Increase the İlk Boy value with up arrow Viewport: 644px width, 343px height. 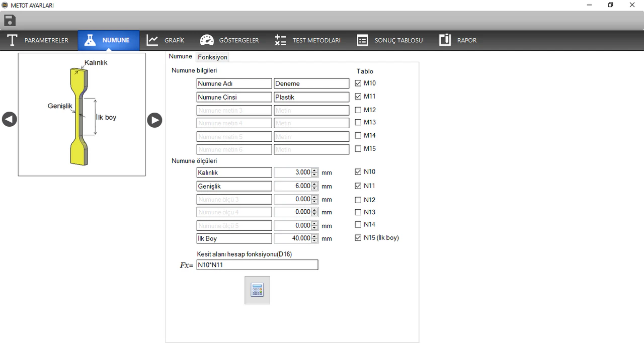pos(315,236)
